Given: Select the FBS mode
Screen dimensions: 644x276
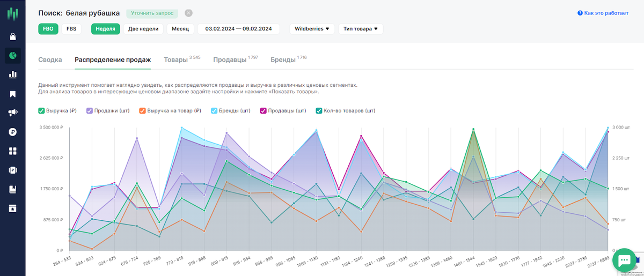Looking at the screenshot, I should click(x=71, y=29).
